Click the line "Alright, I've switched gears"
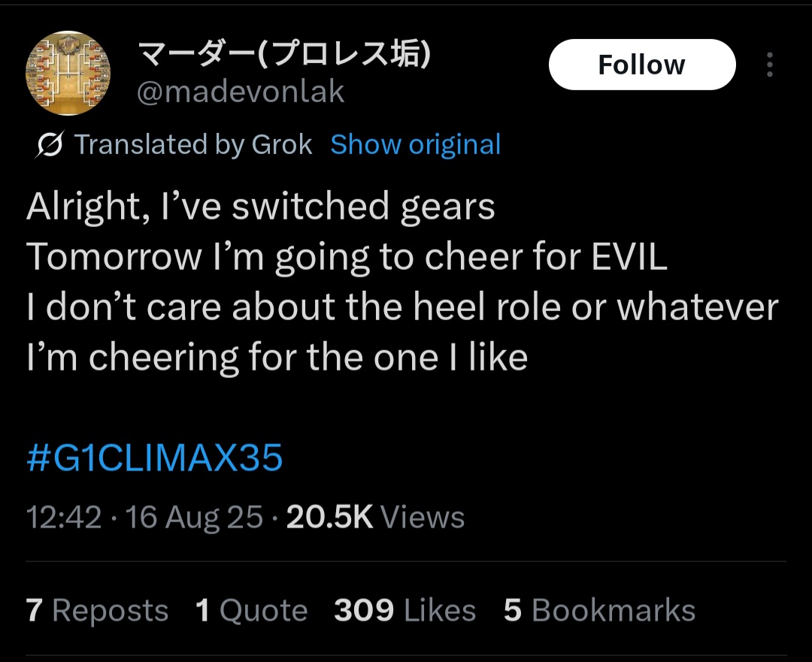This screenshot has height=662, width=812. [x=261, y=207]
